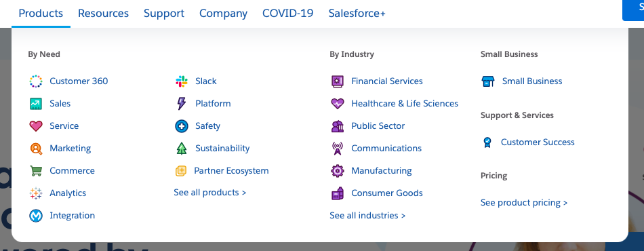The image size is (644, 251).
Task: Open the Products menu tab
Action: click(x=41, y=13)
